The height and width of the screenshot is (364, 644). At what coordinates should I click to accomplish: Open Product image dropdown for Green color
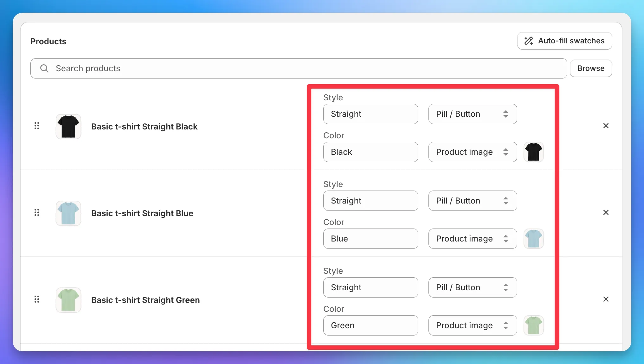473,325
